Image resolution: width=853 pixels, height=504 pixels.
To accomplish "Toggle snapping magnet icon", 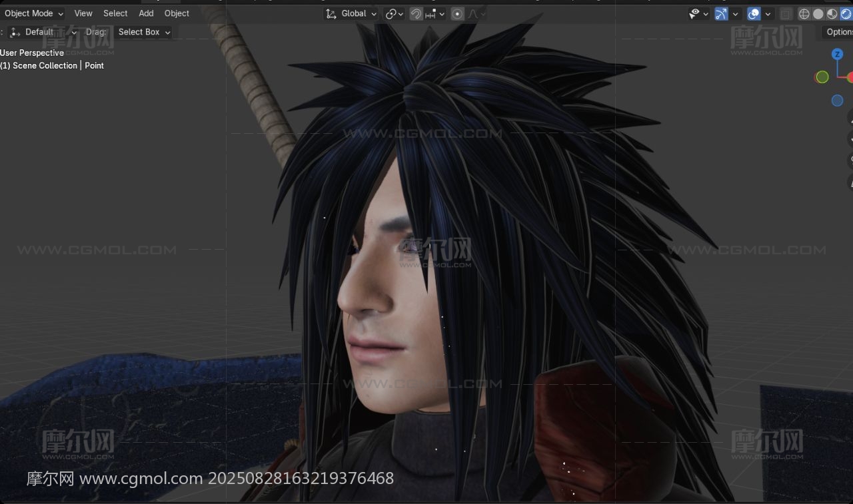I will click(x=416, y=13).
